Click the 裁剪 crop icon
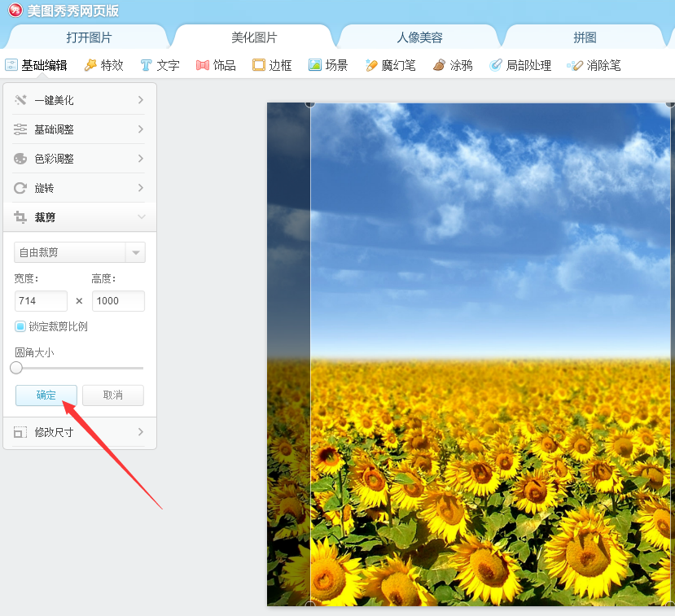This screenshot has height=616, width=675. point(20,217)
